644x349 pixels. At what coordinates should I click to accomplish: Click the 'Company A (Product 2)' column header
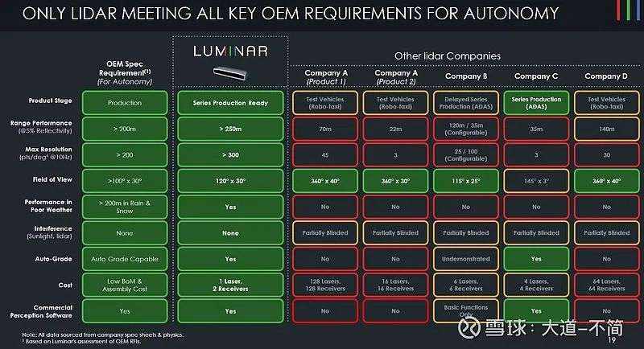[x=396, y=77]
